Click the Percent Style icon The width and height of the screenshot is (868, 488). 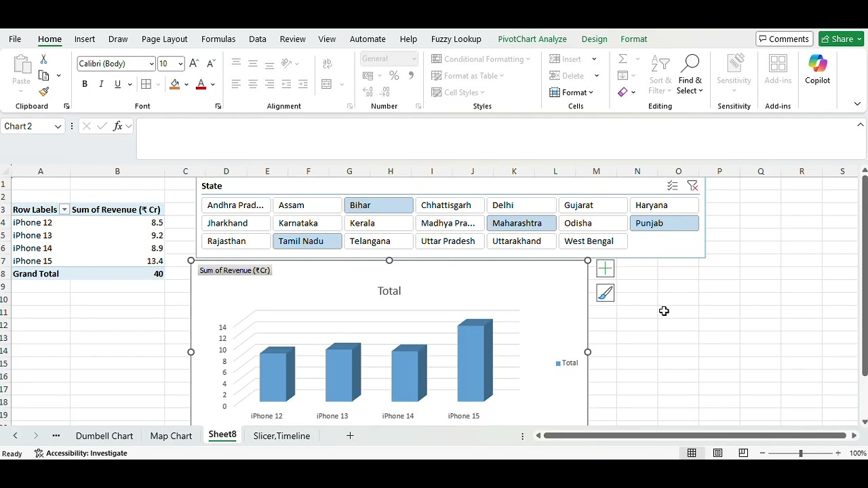pos(394,76)
